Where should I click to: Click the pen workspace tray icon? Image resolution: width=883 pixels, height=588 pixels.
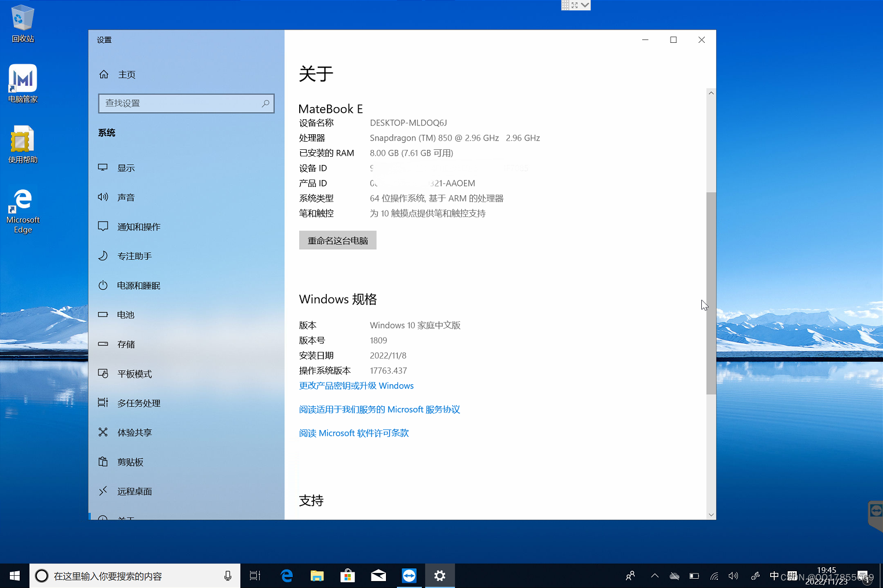755,576
